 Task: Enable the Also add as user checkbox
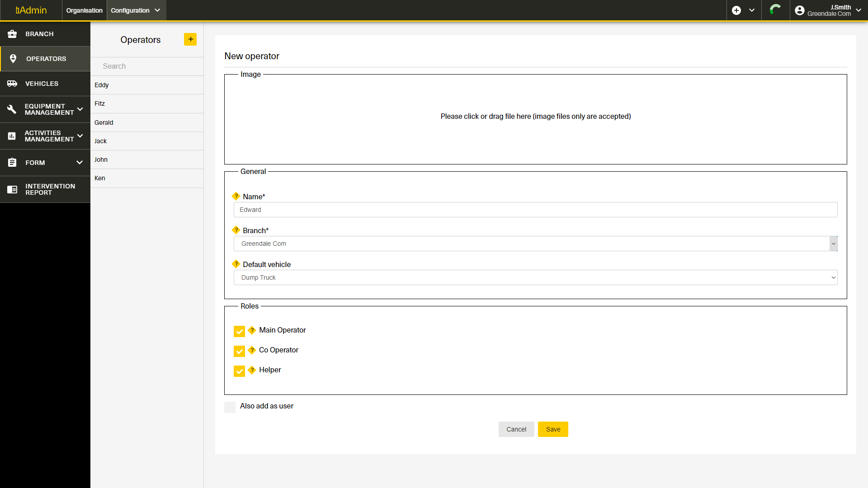[230, 407]
